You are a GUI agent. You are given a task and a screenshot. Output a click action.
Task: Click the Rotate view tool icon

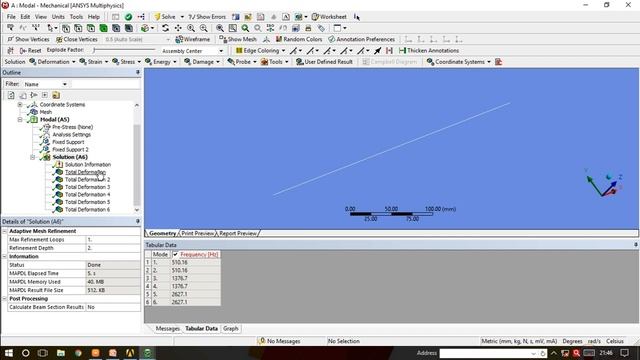click(165, 28)
